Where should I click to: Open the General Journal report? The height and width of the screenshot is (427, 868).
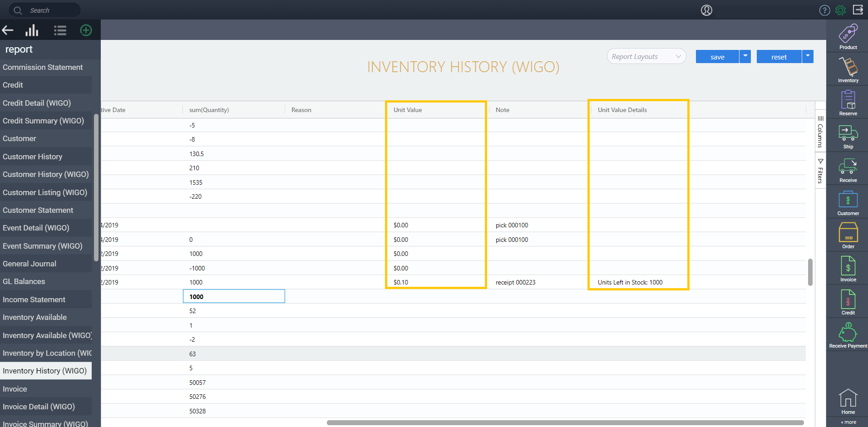[46, 264]
